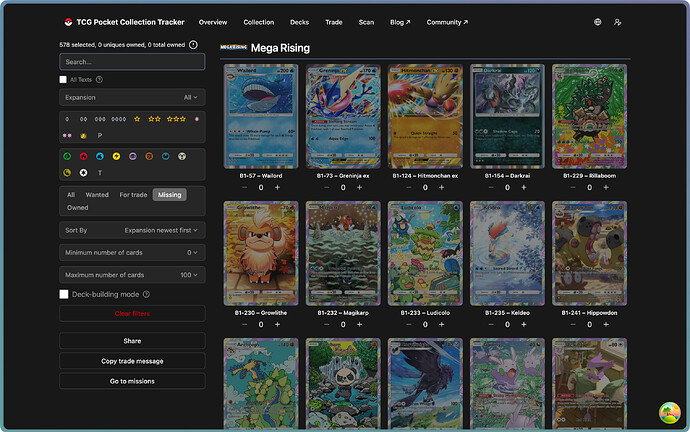Open the Scan page

pyautogui.click(x=366, y=22)
